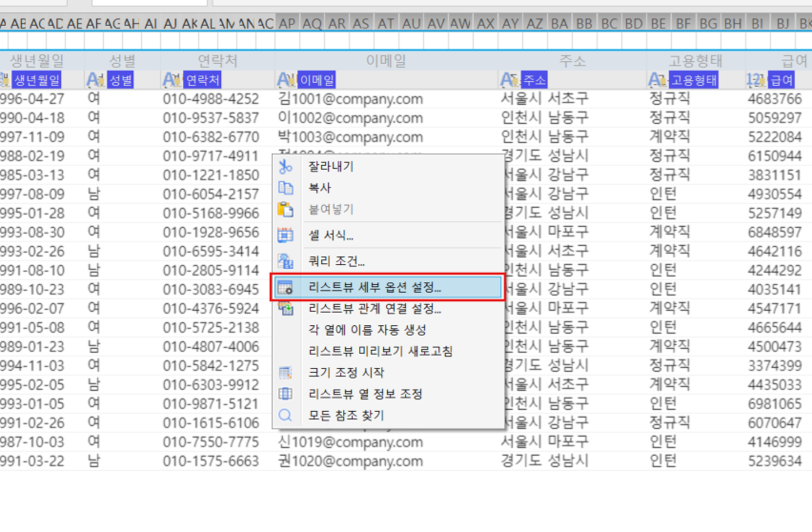The width and height of the screenshot is (812, 532).
Task: Click the listview relation link icon
Action: 285,309
